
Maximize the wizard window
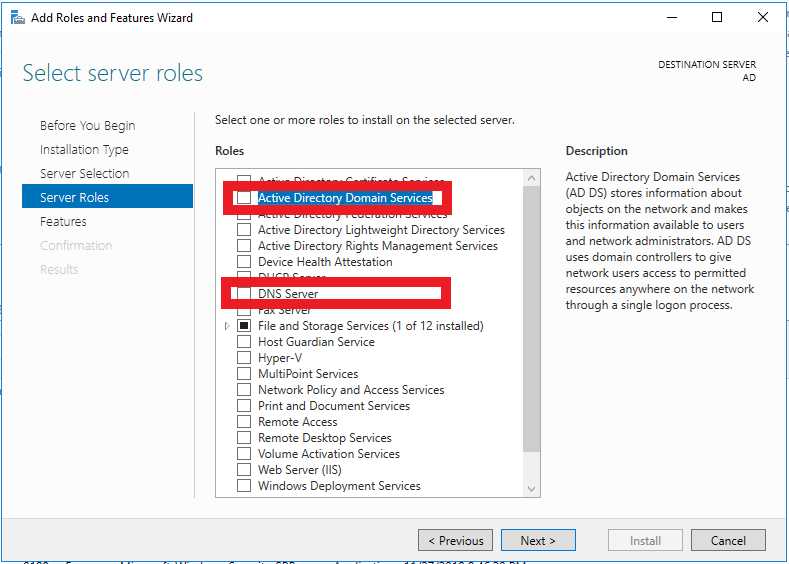[717, 17]
